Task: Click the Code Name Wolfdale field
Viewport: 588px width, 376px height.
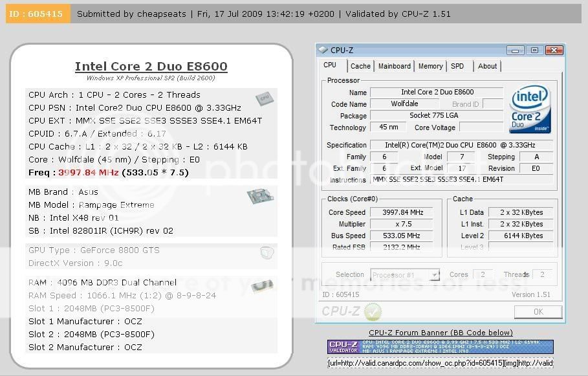Action: tap(404, 104)
